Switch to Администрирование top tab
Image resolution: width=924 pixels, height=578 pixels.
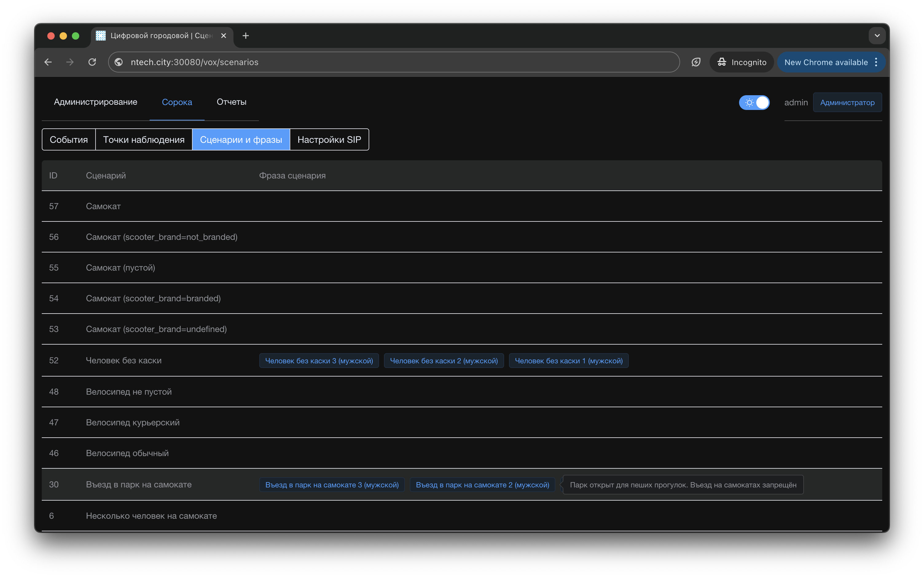[x=96, y=102]
